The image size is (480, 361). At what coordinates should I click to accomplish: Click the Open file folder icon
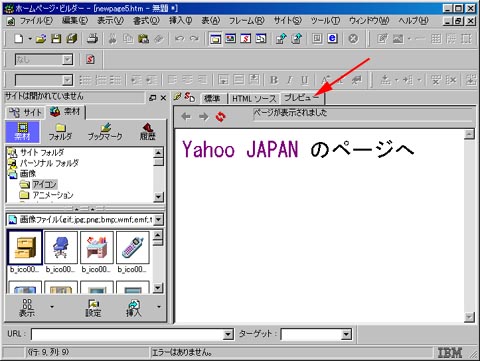(x=41, y=39)
